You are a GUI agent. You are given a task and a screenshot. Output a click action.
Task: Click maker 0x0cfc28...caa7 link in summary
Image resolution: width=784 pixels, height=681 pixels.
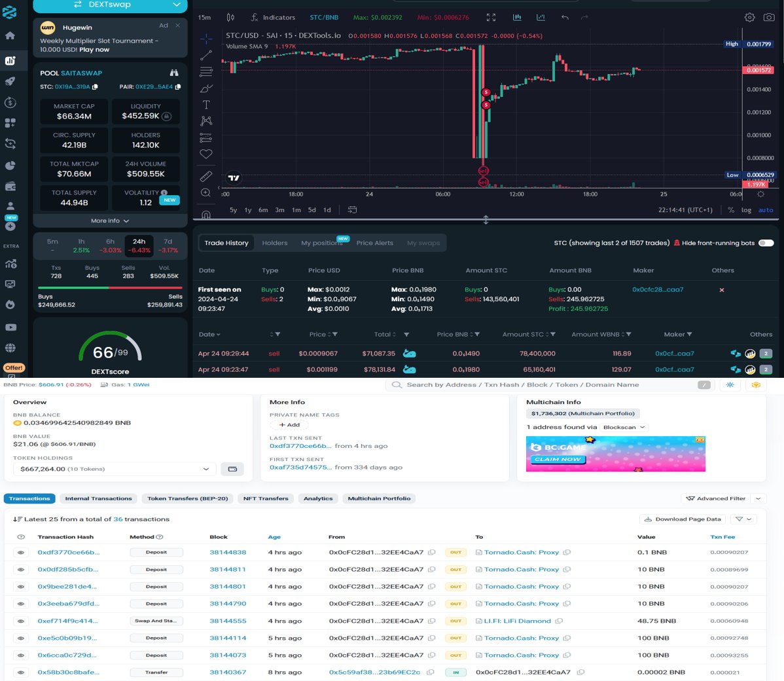coord(658,289)
